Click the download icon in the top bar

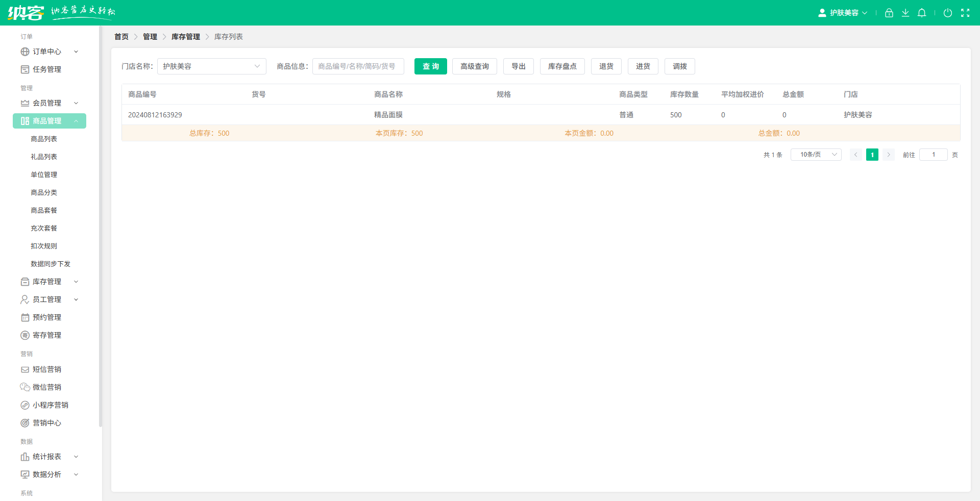click(905, 13)
